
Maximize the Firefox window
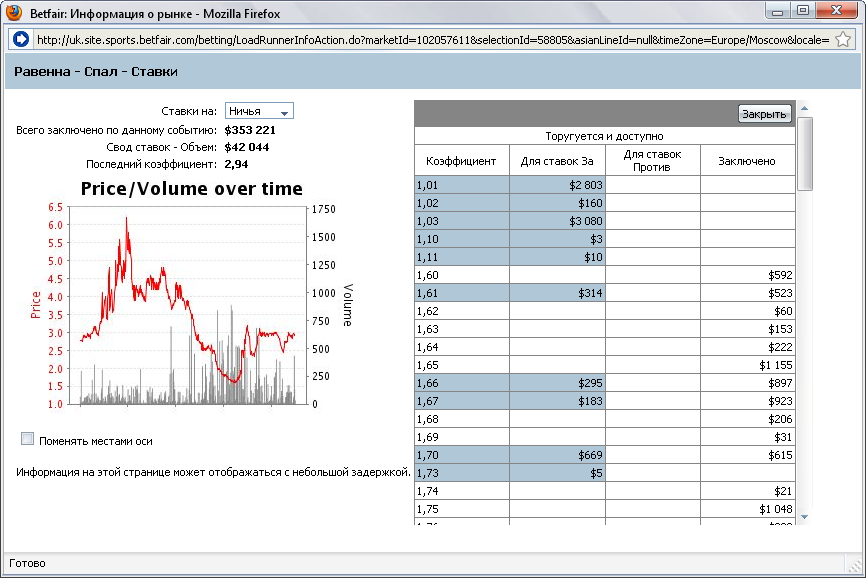coord(803,11)
